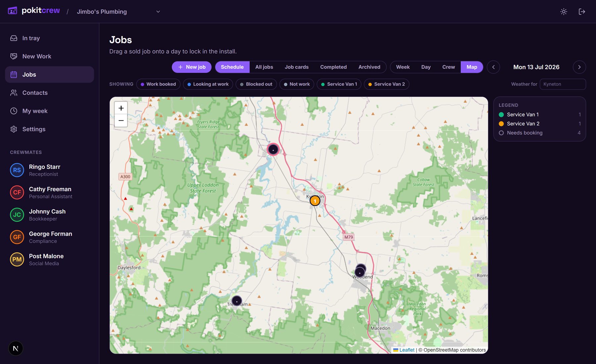Click the Mon 13 Jul 2026 date label
Viewport: 596px width, 364px height.
[536, 67]
